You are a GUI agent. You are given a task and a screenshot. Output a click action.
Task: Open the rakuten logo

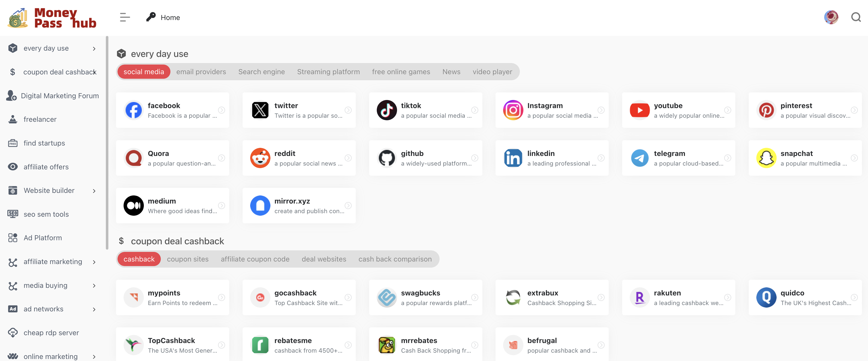coord(640,297)
